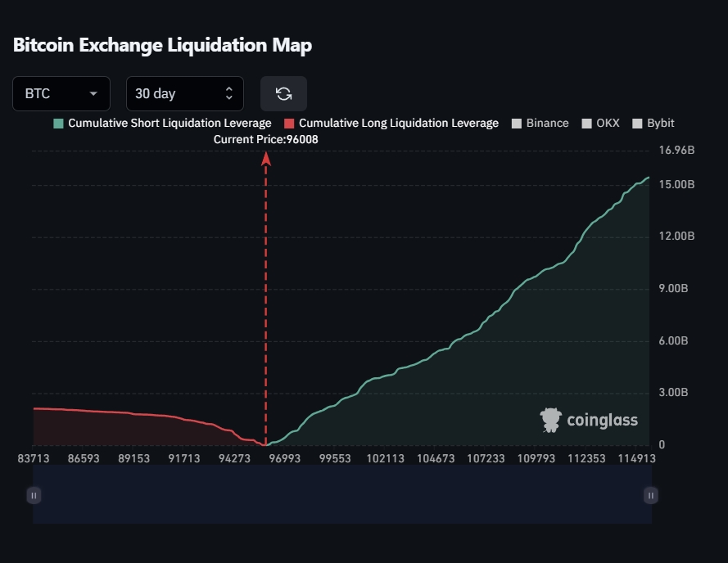Click the Current Price:96008 label
This screenshot has width=728, height=563.
pyautogui.click(x=265, y=140)
